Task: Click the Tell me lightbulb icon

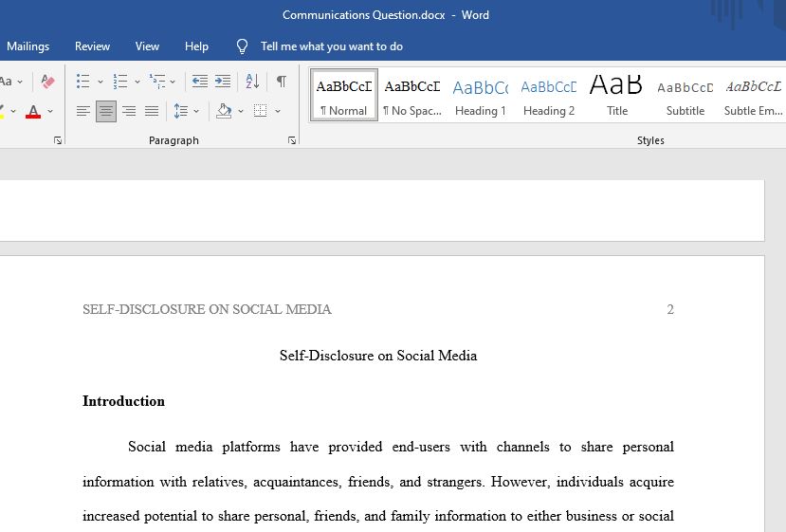Action: pos(242,46)
